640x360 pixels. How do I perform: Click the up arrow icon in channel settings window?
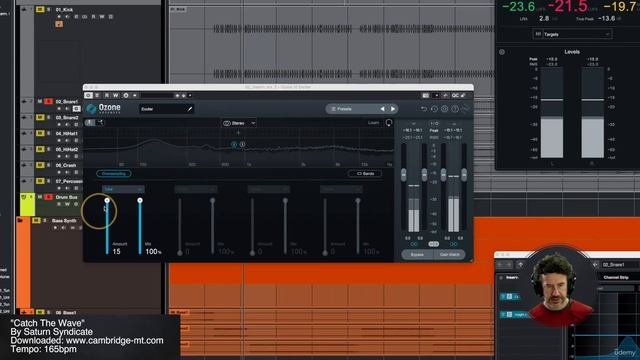520,265
